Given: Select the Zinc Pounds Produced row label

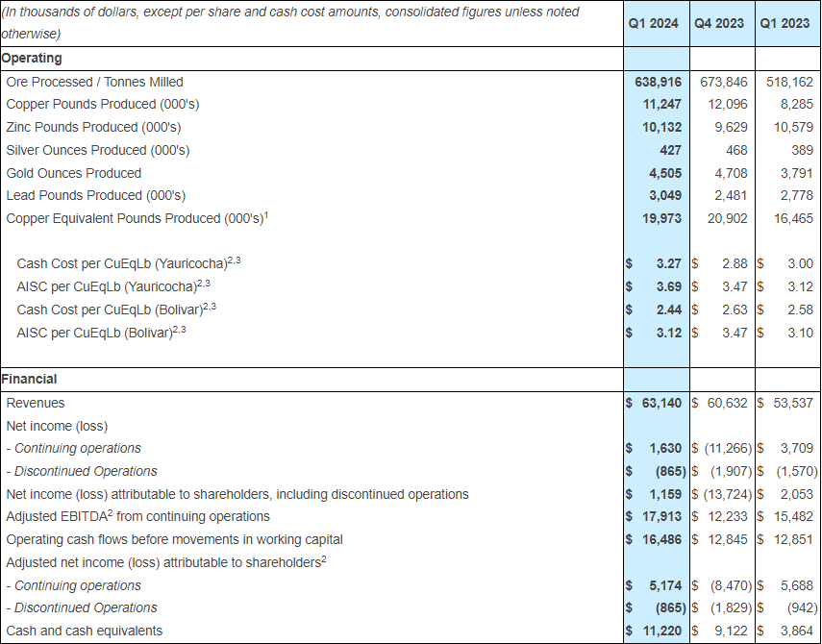Looking at the screenshot, I should [x=93, y=128].
